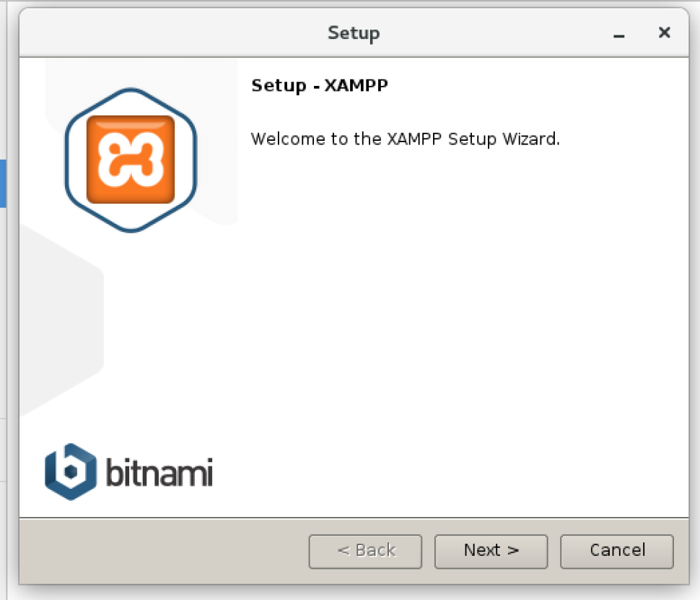Select the 'Setup - XAMPP' heading
700x600 pixels.
tap(320, 85)
